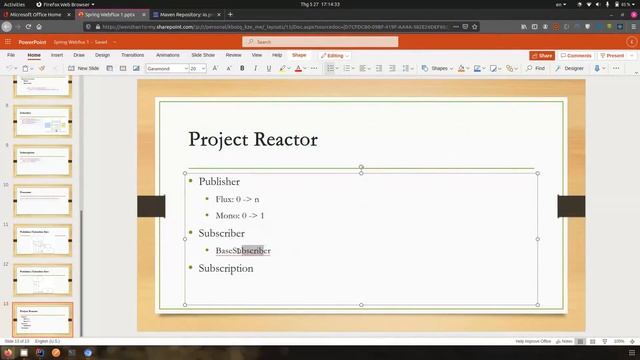Open the File menu tab

[x=11, y=55]
